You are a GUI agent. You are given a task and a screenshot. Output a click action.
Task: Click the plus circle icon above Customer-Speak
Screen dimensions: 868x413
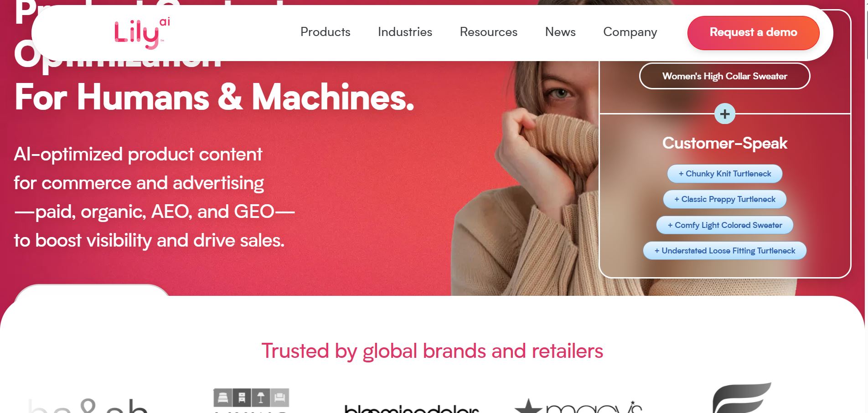coord(724,114)
